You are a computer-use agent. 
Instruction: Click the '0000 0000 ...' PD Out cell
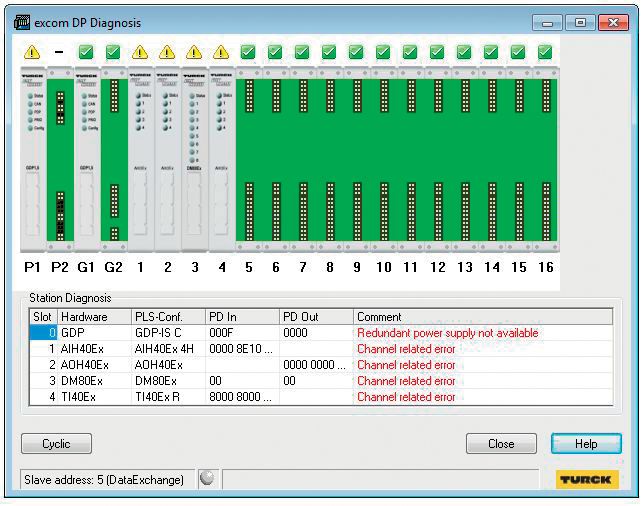click(x=316, y=365)
